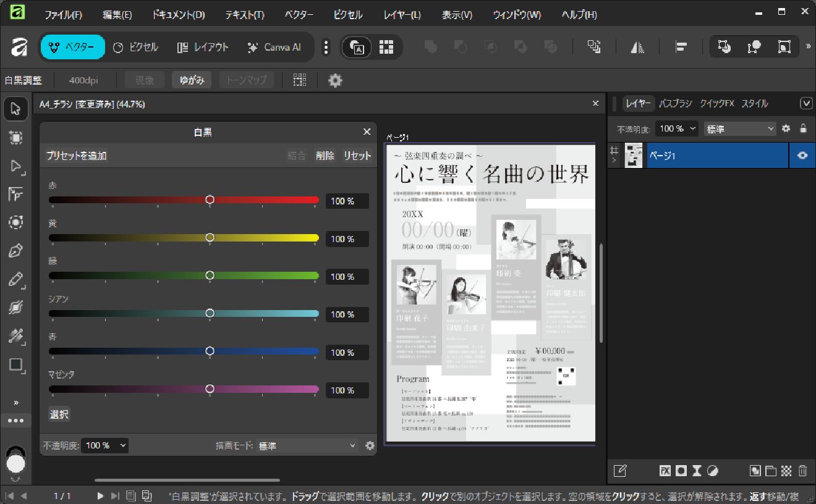
Task: Open the 描画モード dropdown in 白黒 dialog
Action: pos(307,445)
